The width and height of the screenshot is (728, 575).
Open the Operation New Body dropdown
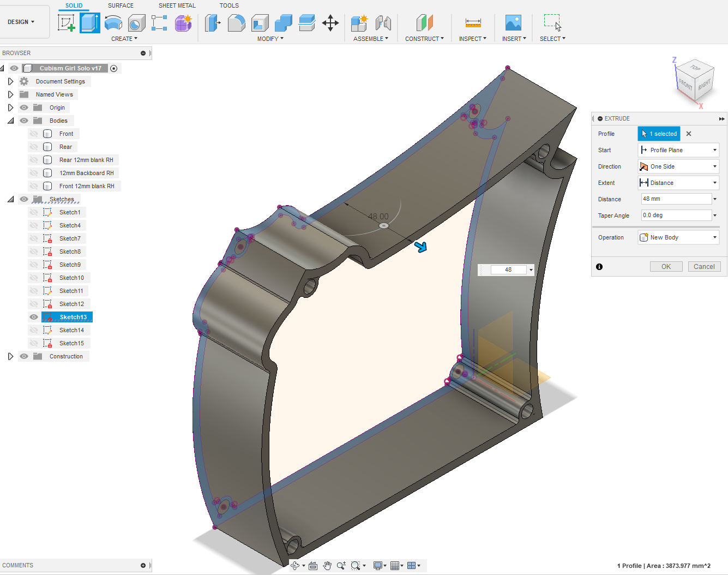click(x=678, y=237)
